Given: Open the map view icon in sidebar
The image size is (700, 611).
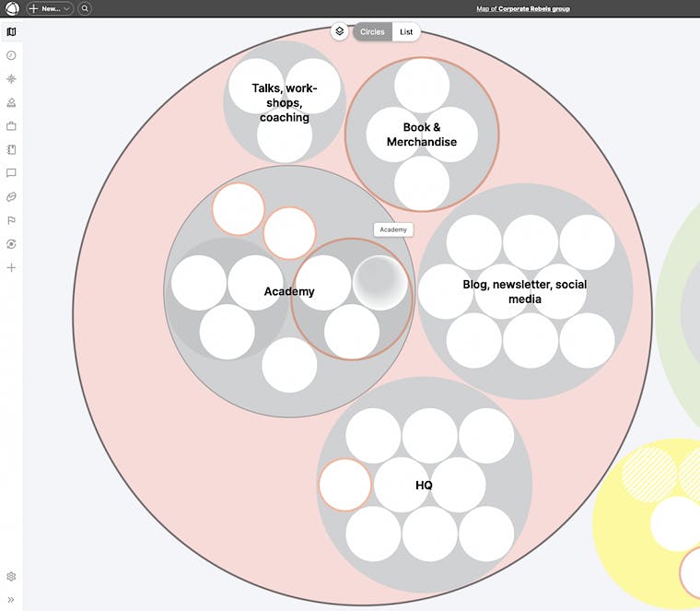Looking at the screenshot, I should (x=11, y=31).
